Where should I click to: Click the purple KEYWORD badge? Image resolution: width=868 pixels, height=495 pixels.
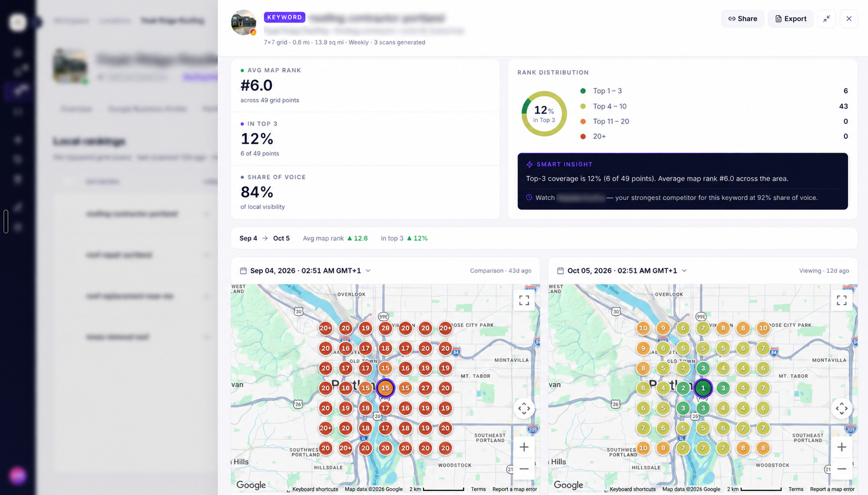click(284, 17)
